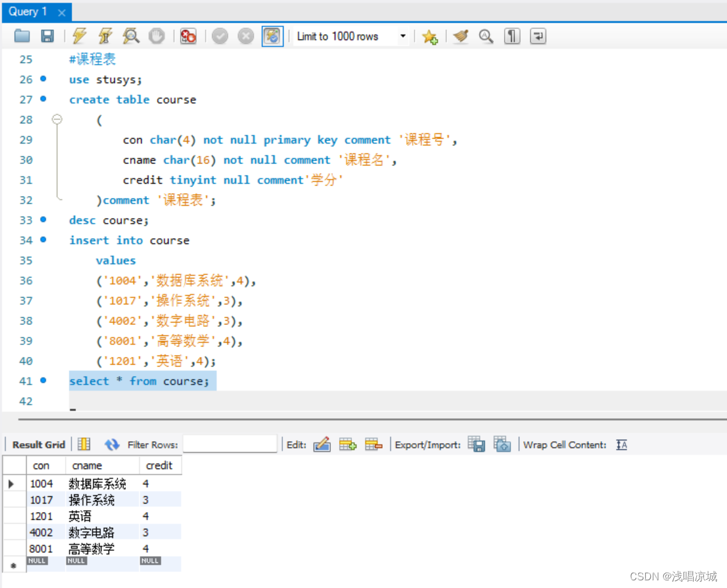Screen dimensions: 727x588
Task: Commit the current transaction
Action: pyautogui.click(x=220, y=36)
